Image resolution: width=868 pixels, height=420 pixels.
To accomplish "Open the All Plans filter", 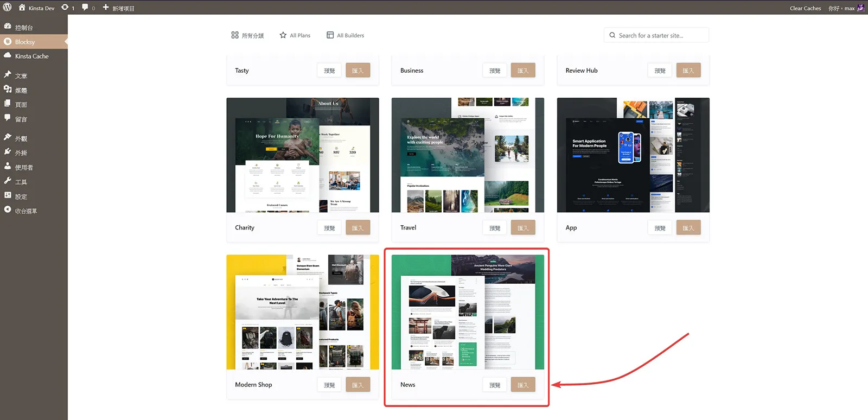I will [x=295, y=35].
